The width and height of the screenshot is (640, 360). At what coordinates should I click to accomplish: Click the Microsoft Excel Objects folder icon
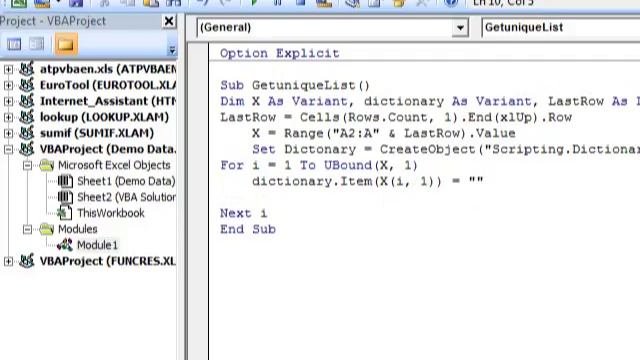(47, 165)
